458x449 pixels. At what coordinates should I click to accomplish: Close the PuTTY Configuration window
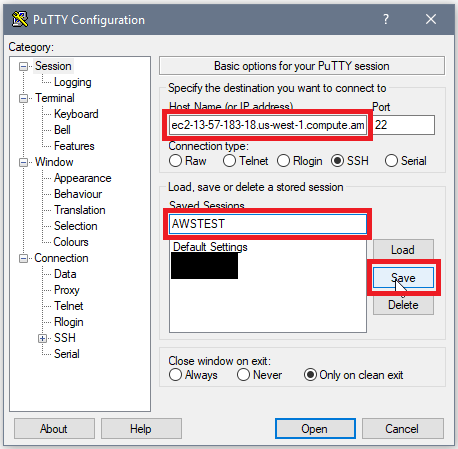point(431,19)
